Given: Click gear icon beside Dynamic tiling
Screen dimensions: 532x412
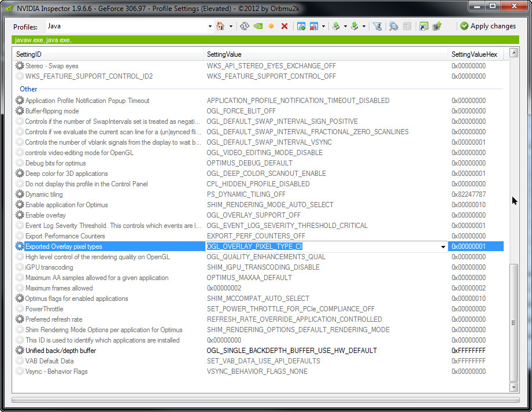Looking at the screenshot, I should click(x=20, y=194).
